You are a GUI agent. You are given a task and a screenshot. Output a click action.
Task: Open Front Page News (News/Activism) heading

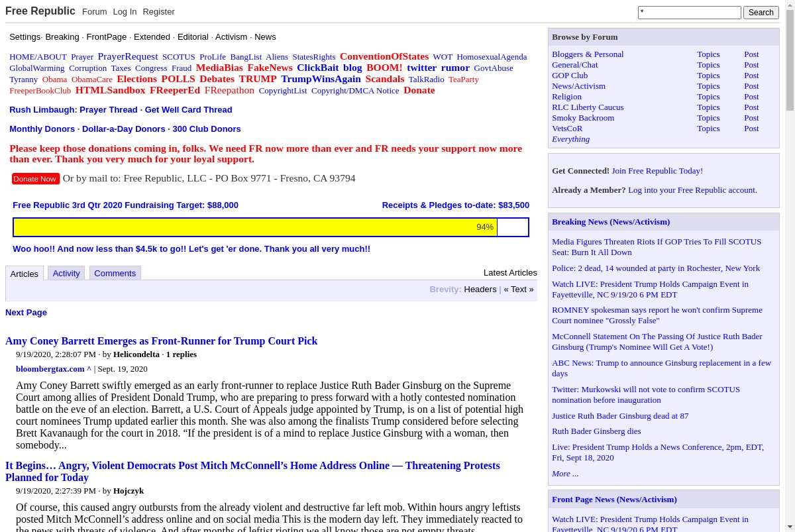point(614,500)
